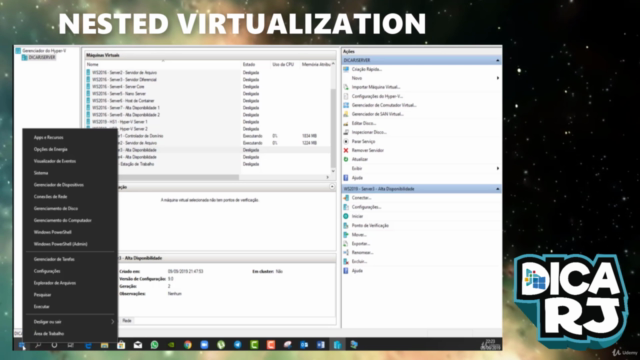640x360 pixels.
Task: Click the Importar Máquina Virtual icon
Action: [x=346, y=87]
